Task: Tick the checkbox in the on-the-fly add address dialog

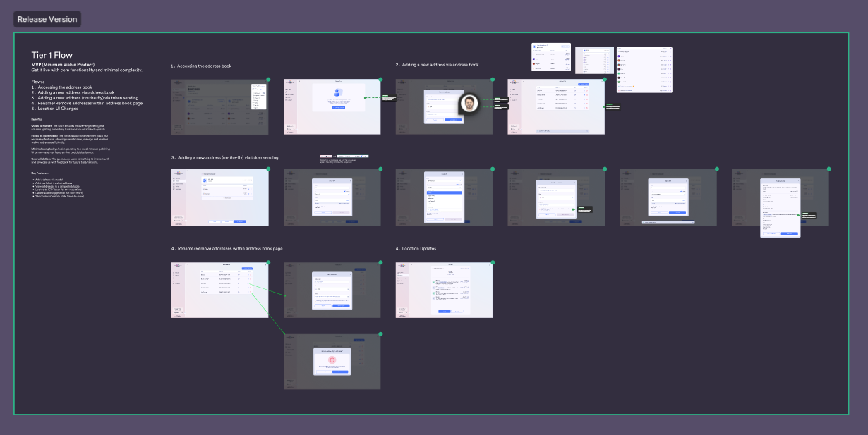Action: point(539,209)
